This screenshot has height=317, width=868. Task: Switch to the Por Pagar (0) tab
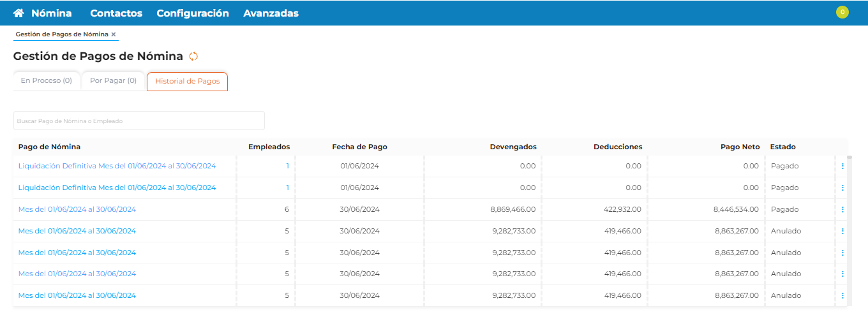click(x=113, y=81)
